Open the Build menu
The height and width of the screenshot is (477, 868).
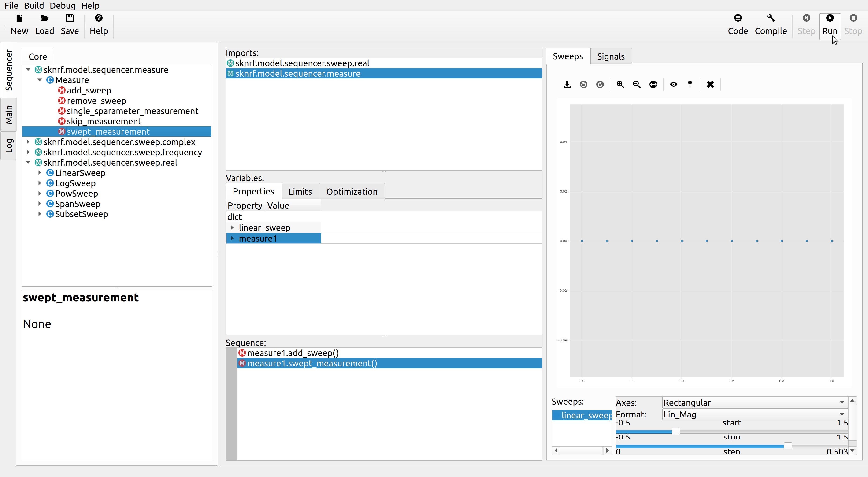point(34,5)
